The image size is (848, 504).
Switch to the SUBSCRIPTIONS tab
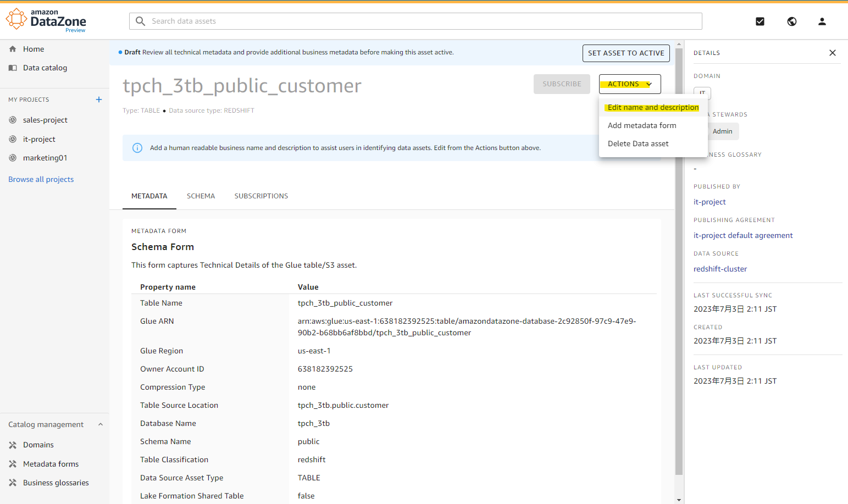tap(261, 196)
